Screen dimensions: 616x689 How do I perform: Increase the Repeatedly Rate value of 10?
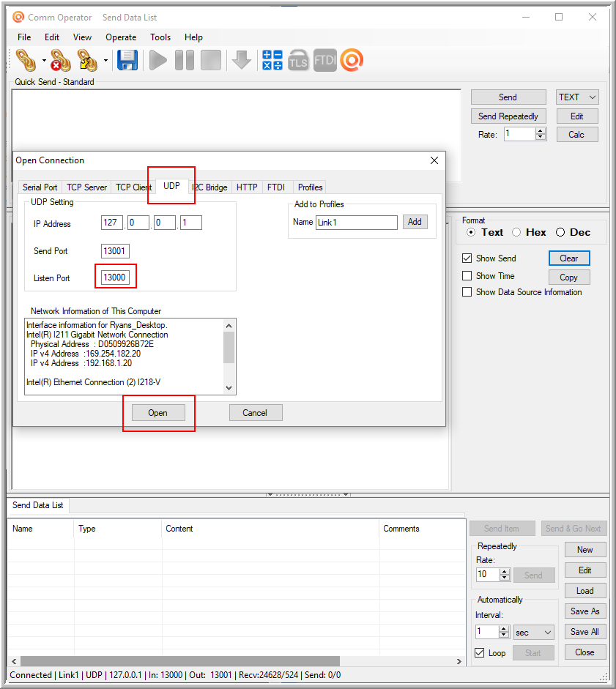(x=505, y=572)
